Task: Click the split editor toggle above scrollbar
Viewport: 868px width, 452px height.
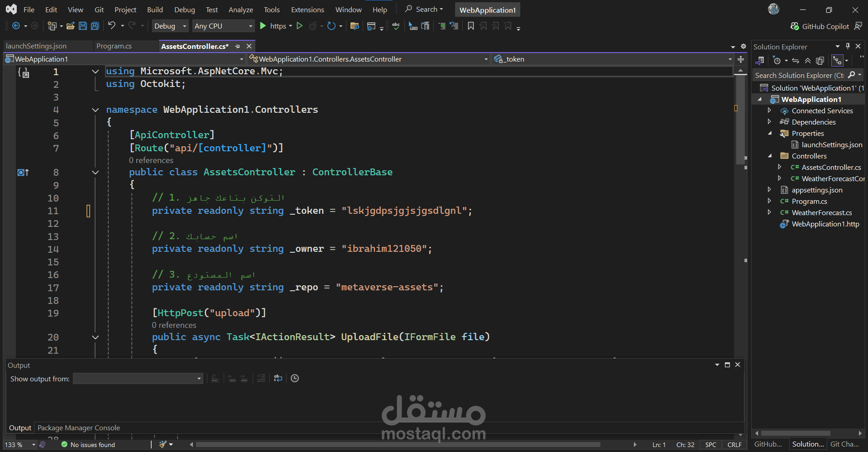Action: [741, 59]
